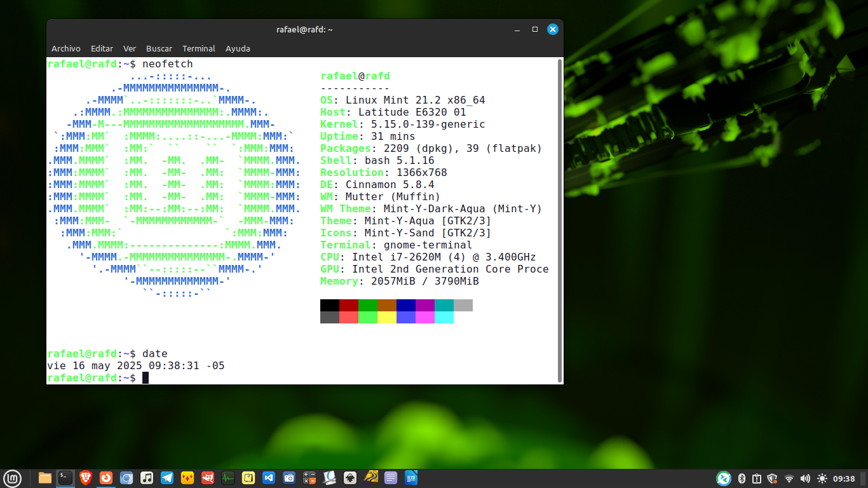Minimize the rafael@rafd terminal window
The height and width of the screenshot is (488, 868).
coord(517,29)
